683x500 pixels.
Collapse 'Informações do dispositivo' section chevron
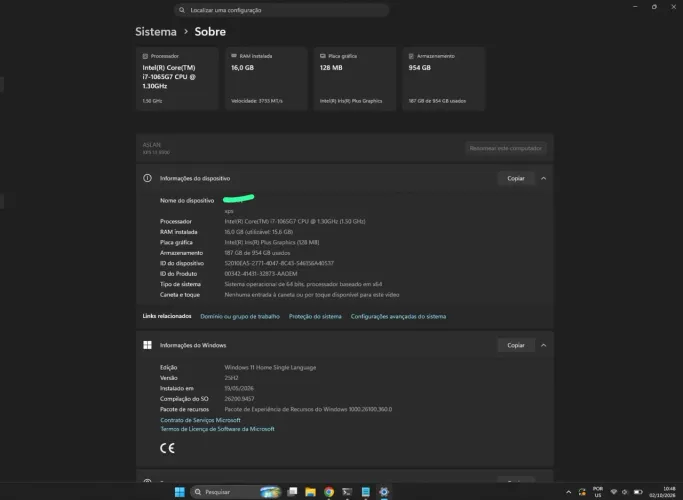tap(543, 178)
